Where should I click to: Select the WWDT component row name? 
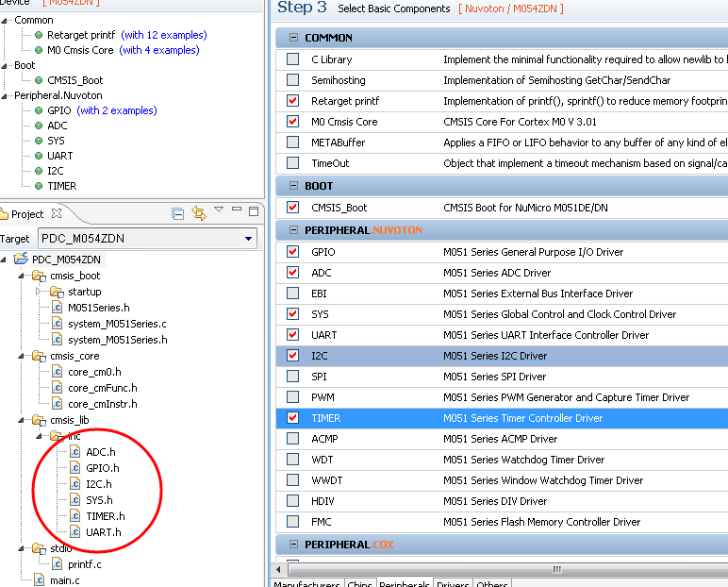point(327,480)
